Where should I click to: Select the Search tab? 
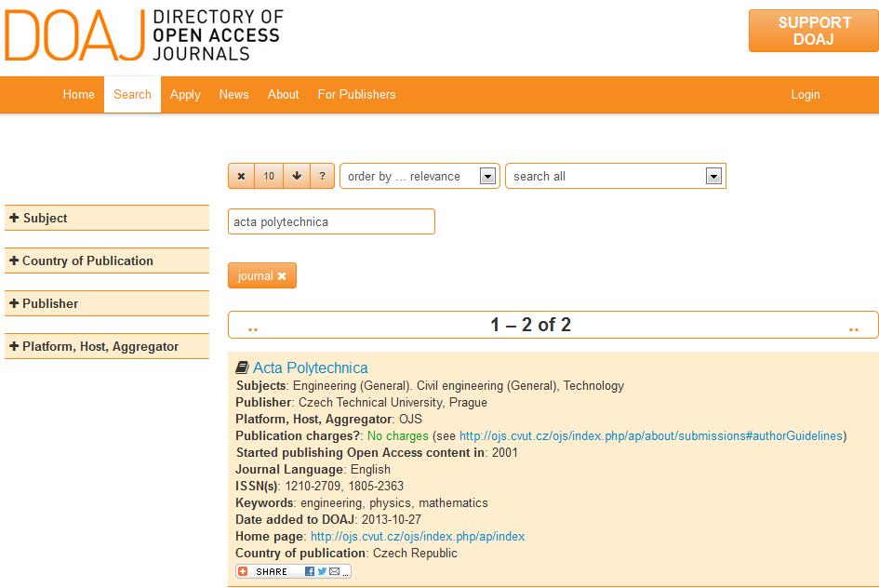point(132,94)
